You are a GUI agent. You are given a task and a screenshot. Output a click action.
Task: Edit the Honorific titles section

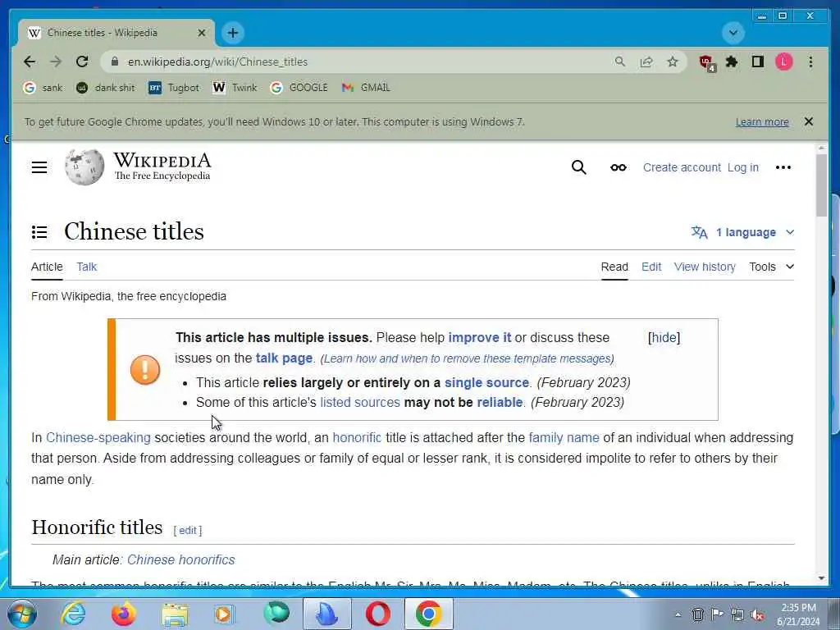pos(188,531)
